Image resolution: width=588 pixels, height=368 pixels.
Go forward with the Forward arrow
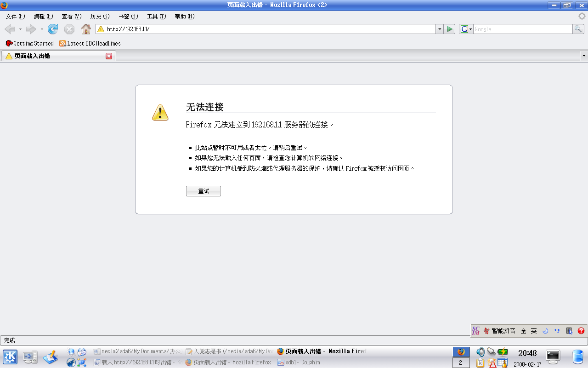tap(31, 29)
